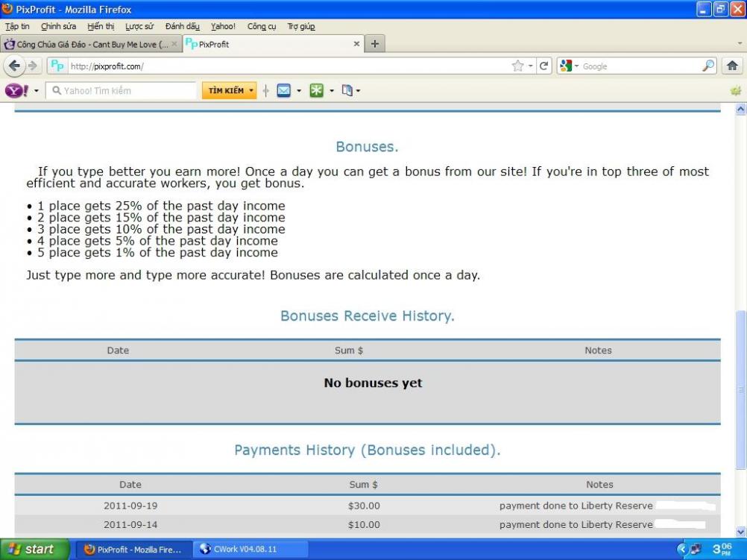747x560 pixels.
Task: Click the network tray icon
Action: 696,549
